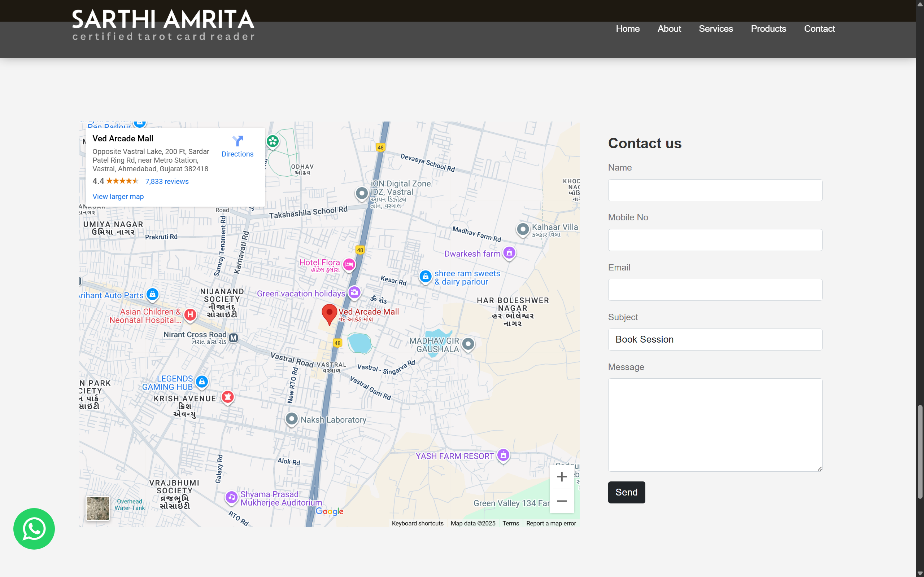The height and width of the screenshot is (577, 924).
Task: Click the Subject field with Book Session
Action: coord(715,339)
